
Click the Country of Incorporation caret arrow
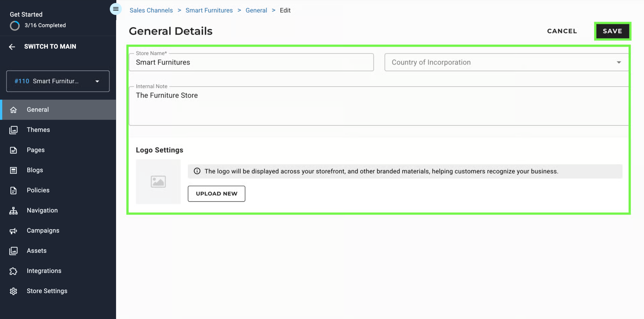[x=619, y=63]
